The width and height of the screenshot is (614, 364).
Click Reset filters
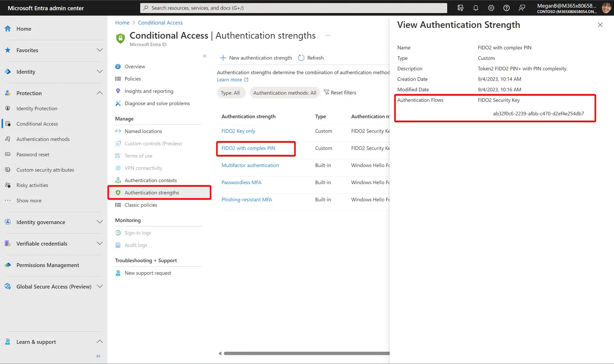(340, 93)
